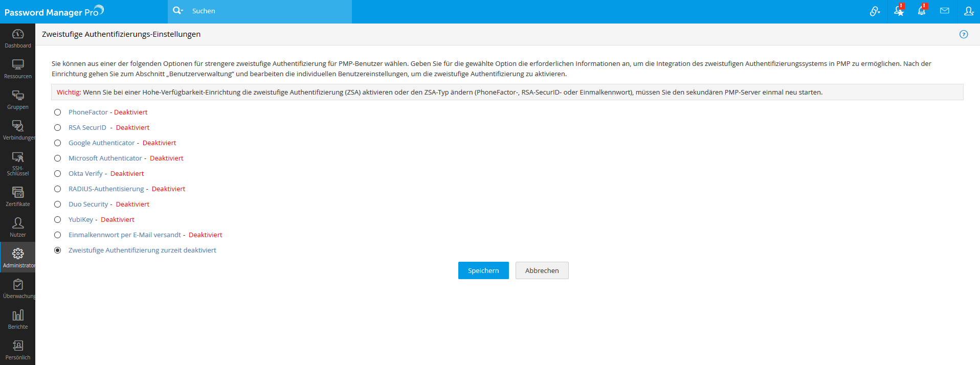
Task: Open the Zertifikate sidebar icon
Action: pos(18,192)
